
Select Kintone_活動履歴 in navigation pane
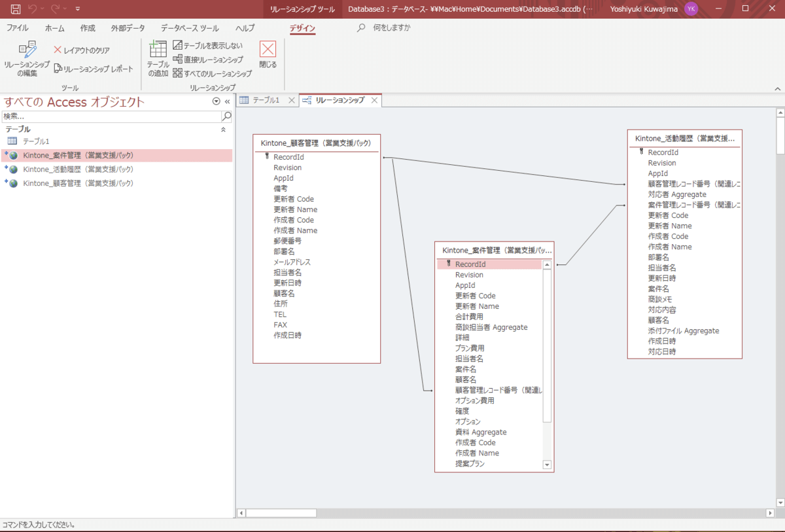[116, 169]
